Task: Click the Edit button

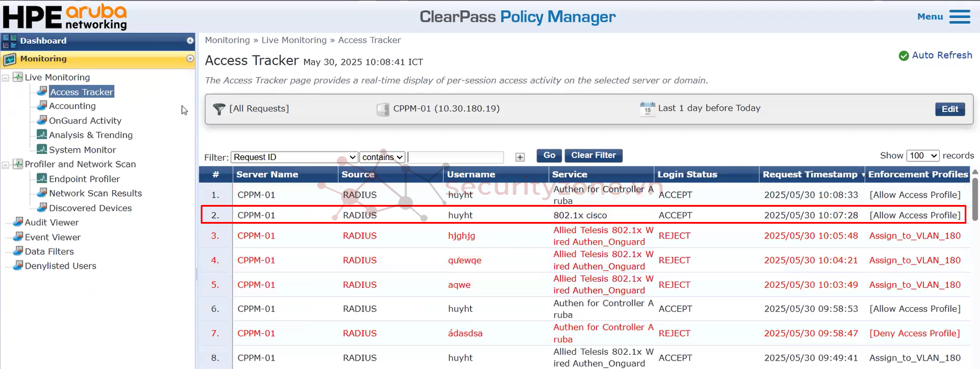Action: [950, 109]
